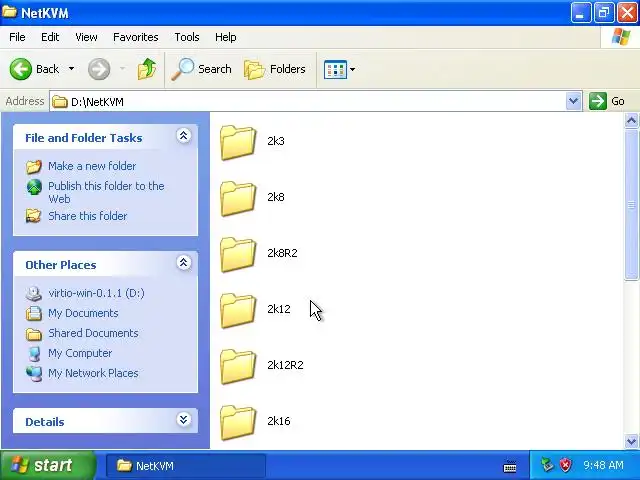Click the 9:48 AM clock
This screenshot has height=480, width=640.
click(603, 465)
